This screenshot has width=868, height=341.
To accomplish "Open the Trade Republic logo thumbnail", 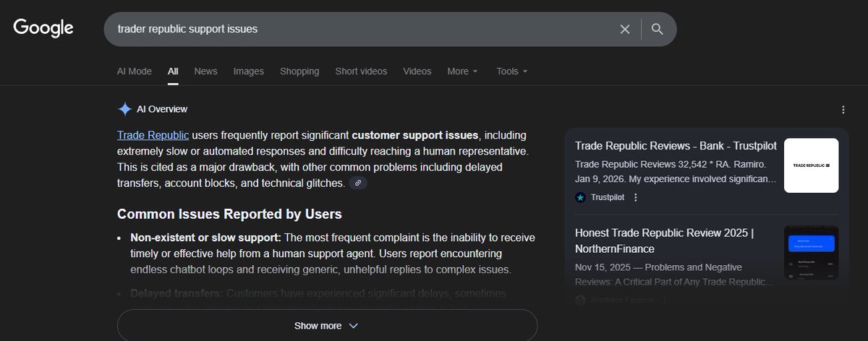I will (811, 165).
